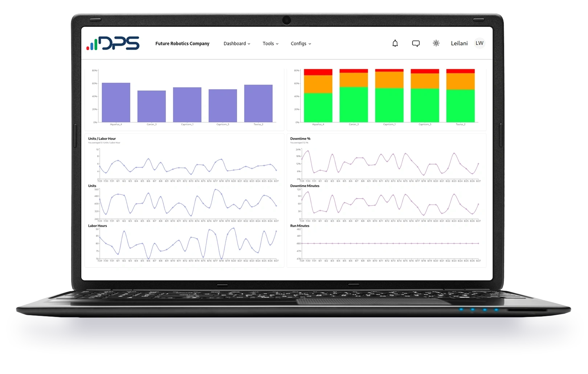Click orange segment of Capricorn_1 stacked bar
The width and height of the screenshot is (588, 374).
[389, 80]
